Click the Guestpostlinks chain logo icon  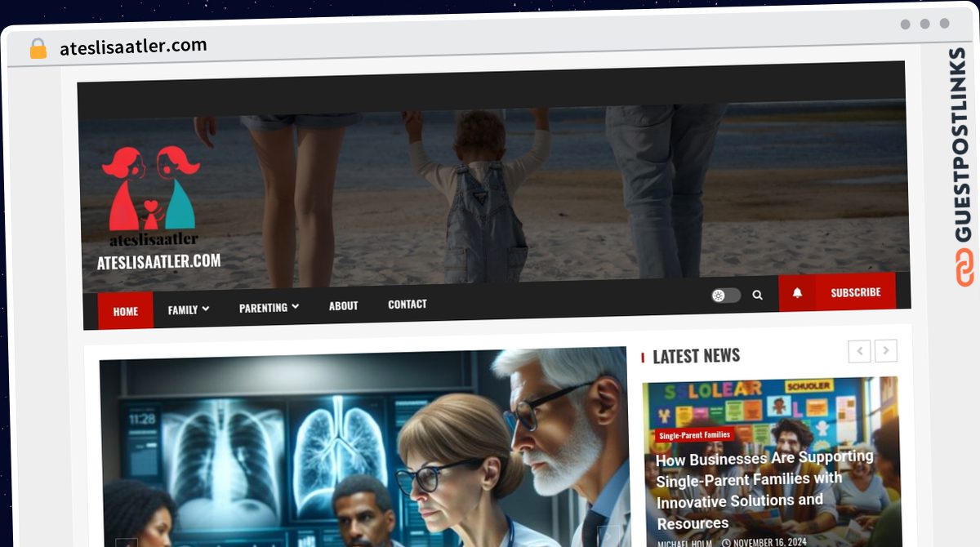pos(964,269)
